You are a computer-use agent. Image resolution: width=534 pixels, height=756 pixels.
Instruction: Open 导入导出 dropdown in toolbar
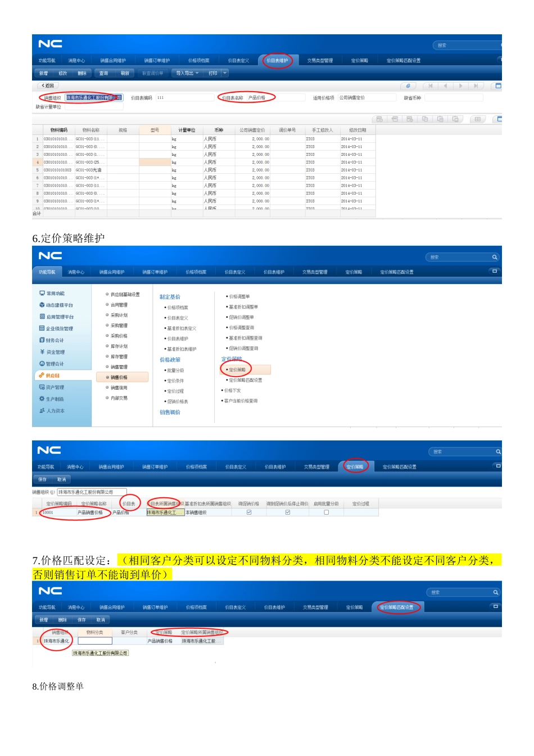click(x=187, y=73)
